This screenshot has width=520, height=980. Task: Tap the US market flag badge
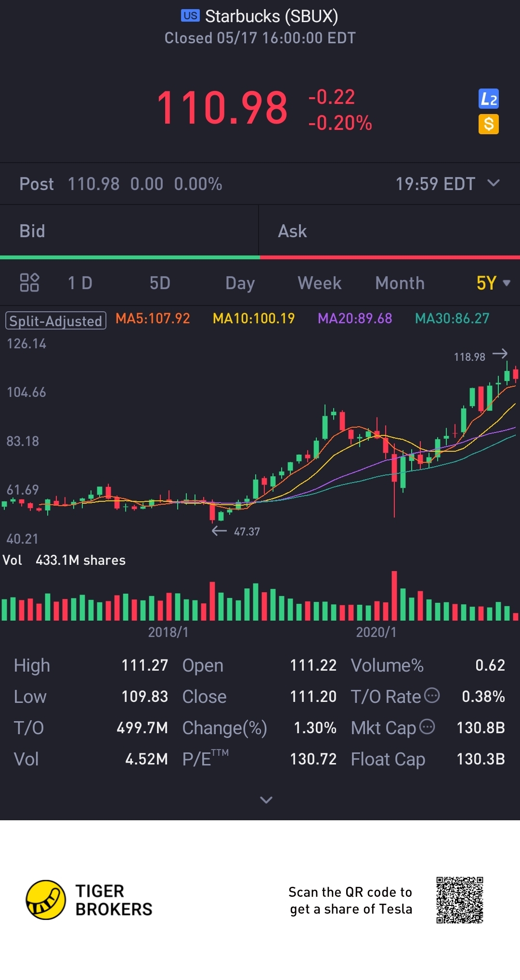coord(190,15)
